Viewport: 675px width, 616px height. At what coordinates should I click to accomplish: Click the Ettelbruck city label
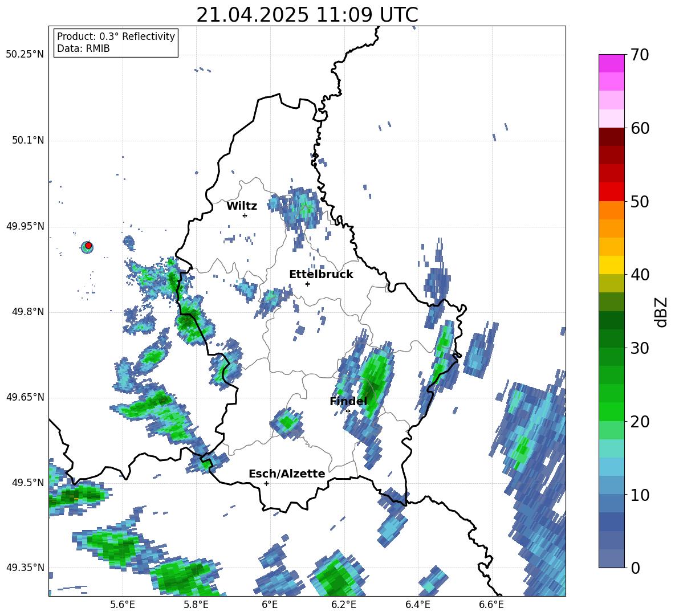pos(321,275)
